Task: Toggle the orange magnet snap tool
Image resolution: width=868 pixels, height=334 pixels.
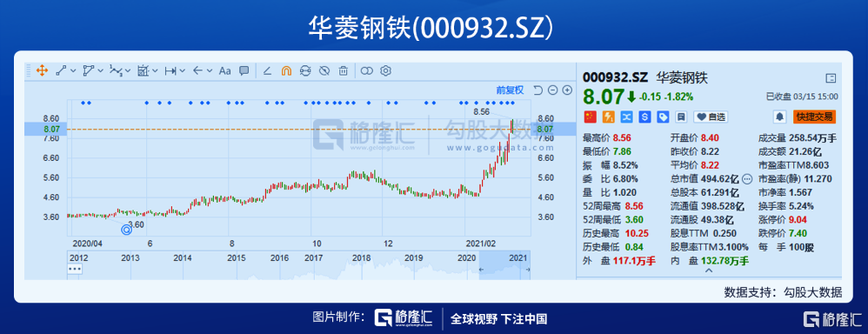Action: (x=286, y=70)
